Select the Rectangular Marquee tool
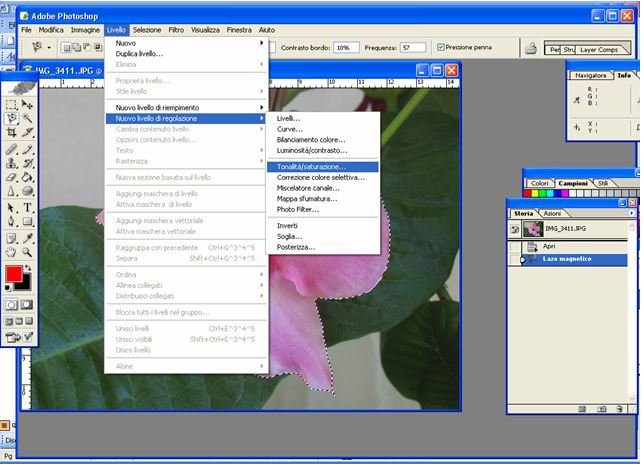This screenshot has width=644, height=464. [11, 103]
